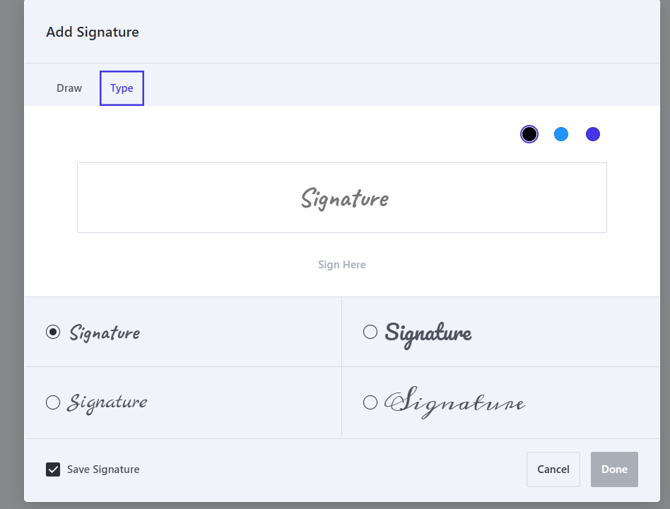Screen dimensions: 670x509
Task: Click the Sign Here caption
Action: pyautogui.click(x=342, y=265)
